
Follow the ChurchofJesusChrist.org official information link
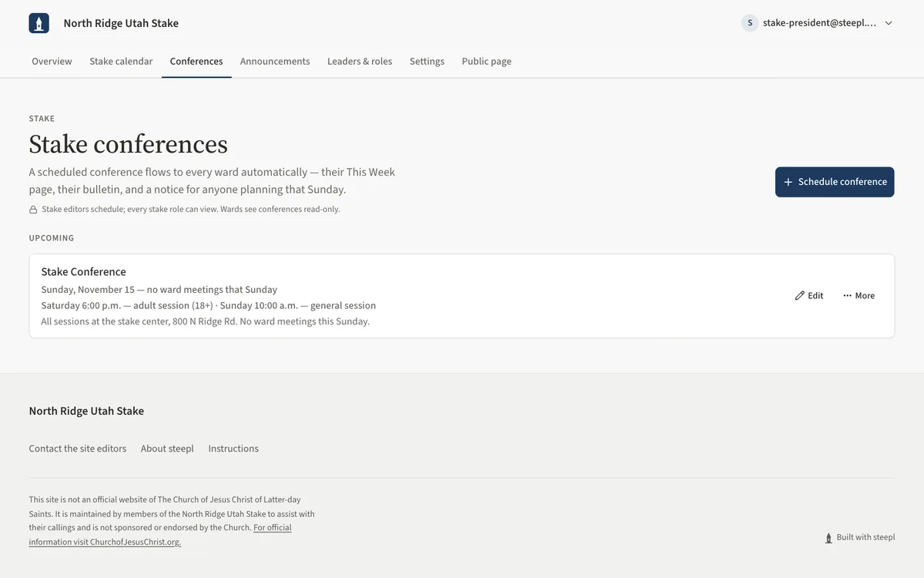pyautogui.click(x=159, y=535)
